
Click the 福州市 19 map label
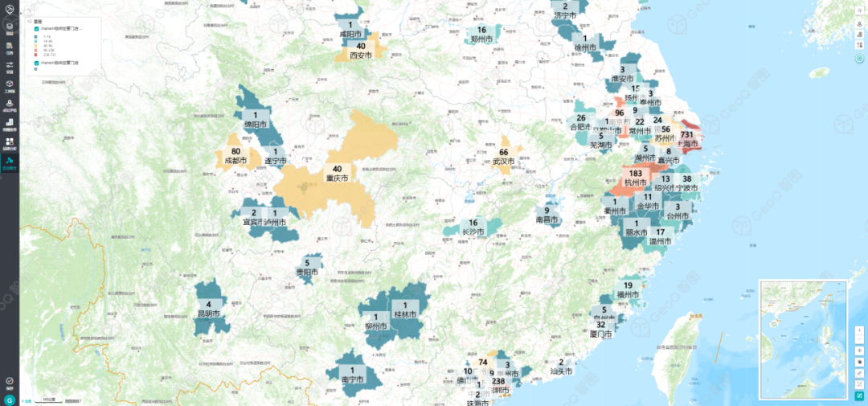[x=628, y=289]
